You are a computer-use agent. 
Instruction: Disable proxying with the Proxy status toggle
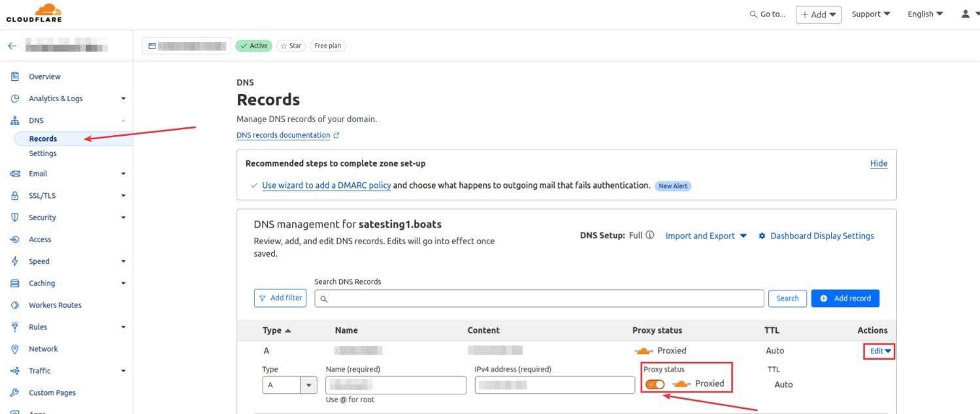coord(654,384)
